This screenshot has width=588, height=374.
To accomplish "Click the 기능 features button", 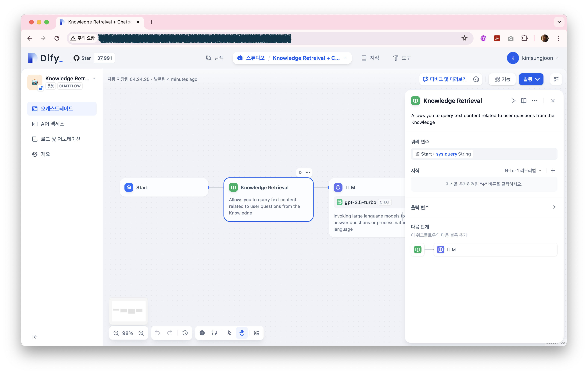I will (502, 79).
